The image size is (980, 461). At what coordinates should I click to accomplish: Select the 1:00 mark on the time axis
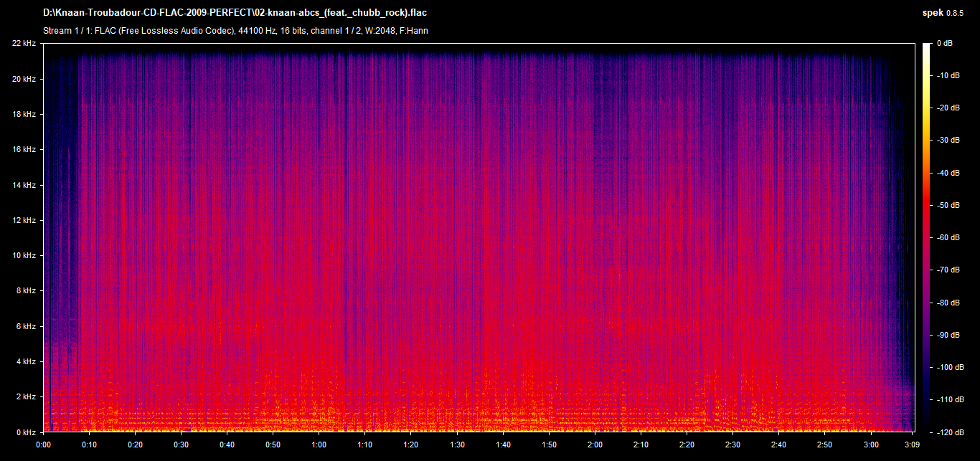pos(319,444)
